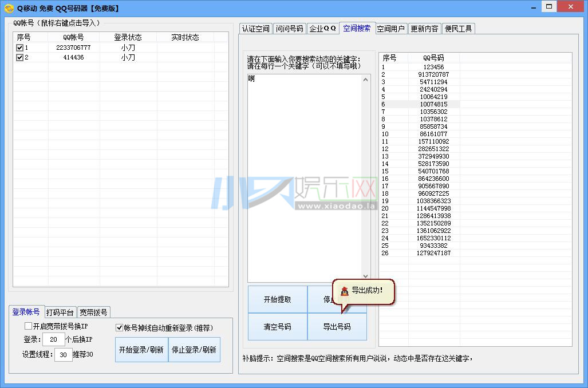Click the penguin icon in the 导出成功 tooltip
Image resolution: width=588 pixels, height=388 pixels.
[344, 292]
